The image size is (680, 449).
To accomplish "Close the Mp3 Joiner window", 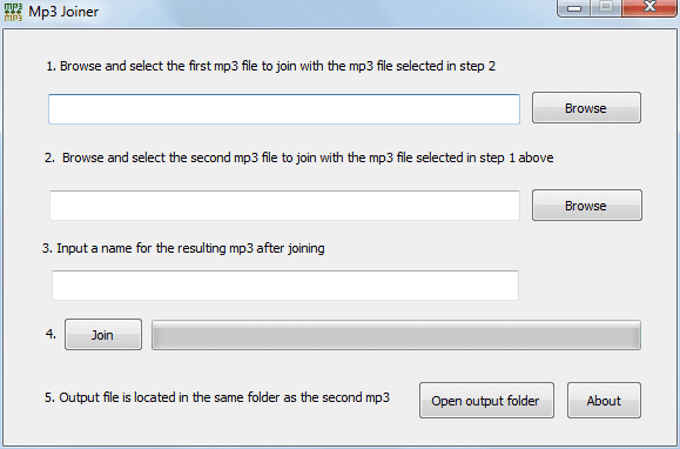I will point(649,7).
